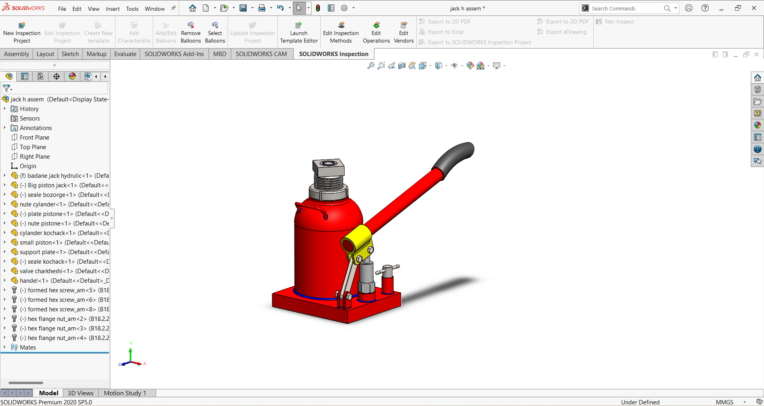The height and width of the screenshot is (406, 764).
Task: Click Edit Inspection Methods button
Action: pos(341,33)
